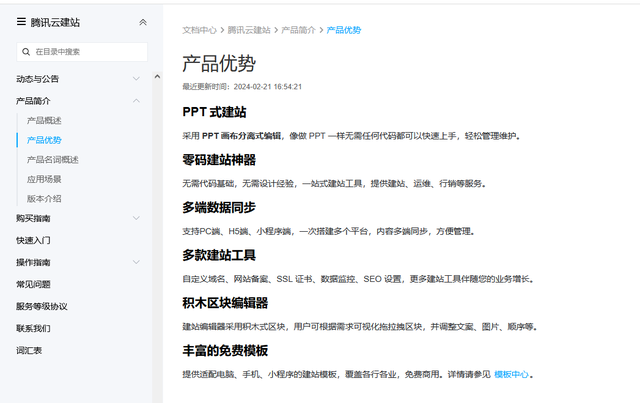This screenshot has width=640, height=403.
Task: Click the search magnifier icon in sidebar
Action: [x=26, y=52]
